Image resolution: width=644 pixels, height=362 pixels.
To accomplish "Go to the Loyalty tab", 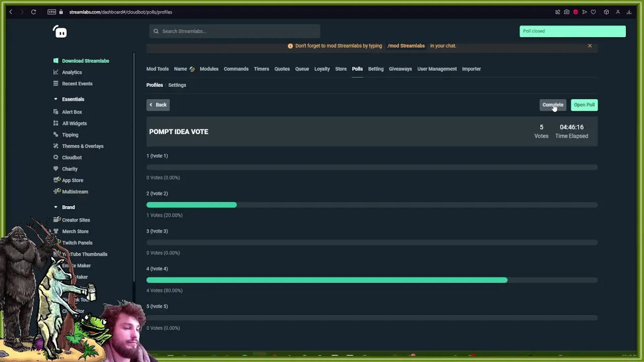I will tap(322, 69).
